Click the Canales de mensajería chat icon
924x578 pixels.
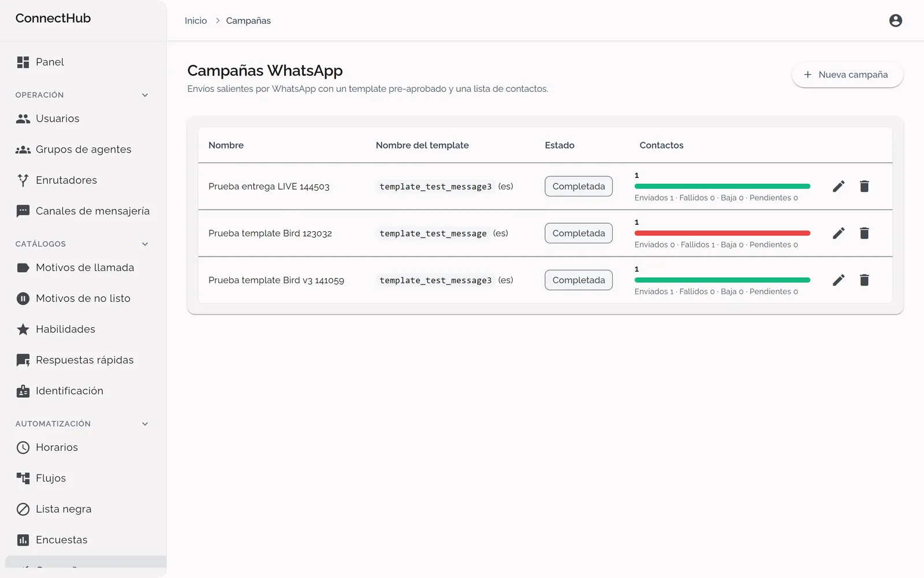pyautogui.click(x=23, y=211)
